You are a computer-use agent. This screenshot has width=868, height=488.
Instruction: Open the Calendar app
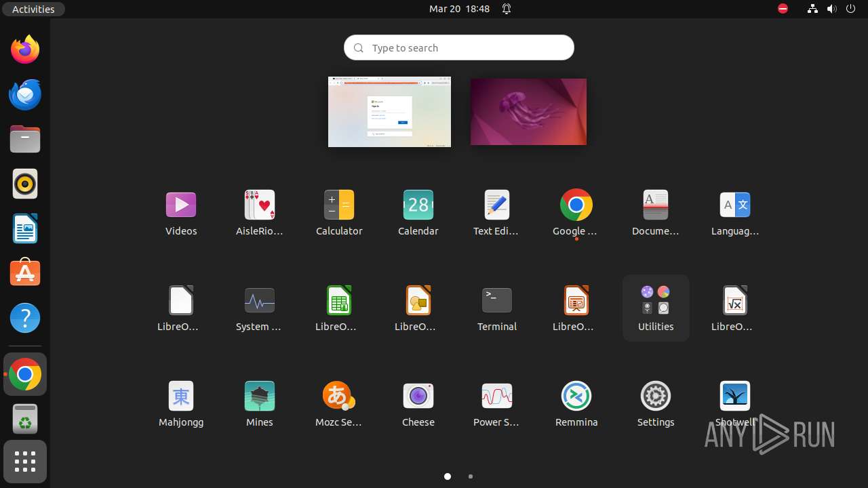click(x=418, y=213)
